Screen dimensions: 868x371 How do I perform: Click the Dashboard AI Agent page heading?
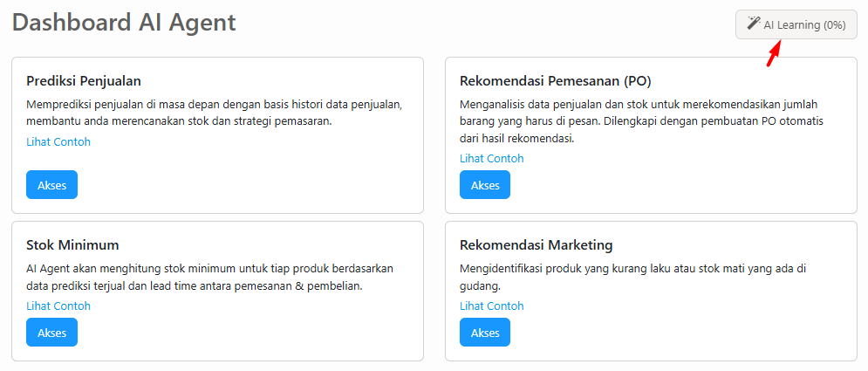(124, 23)
